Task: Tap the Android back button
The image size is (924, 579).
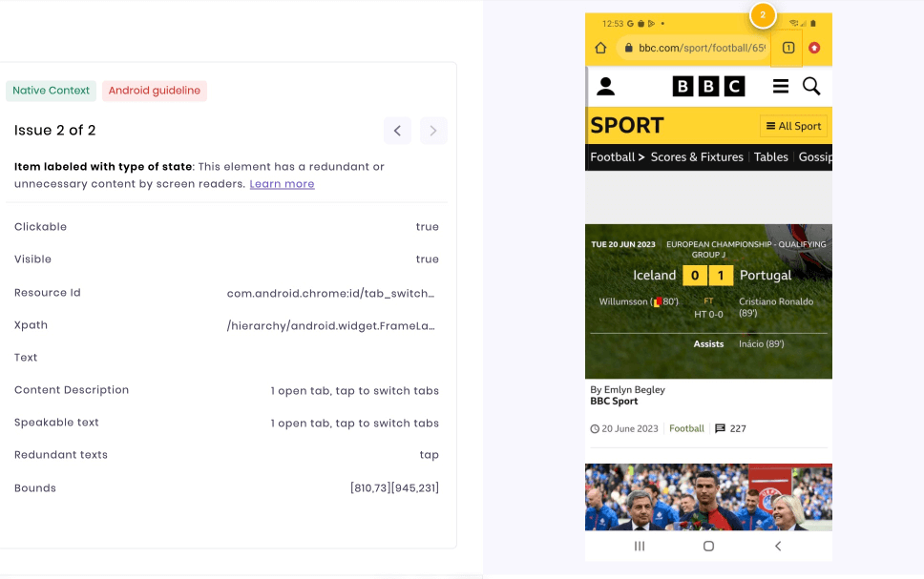Action: (778, 547)
